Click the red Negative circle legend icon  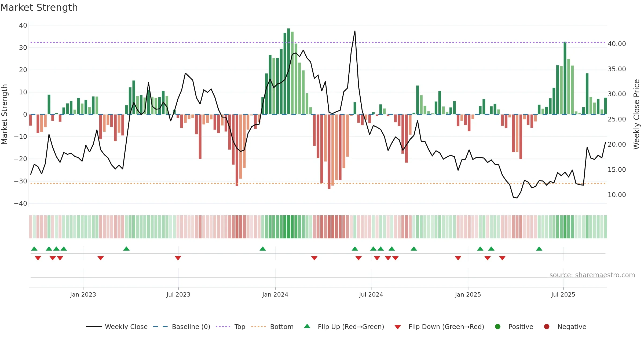(547, 327)
